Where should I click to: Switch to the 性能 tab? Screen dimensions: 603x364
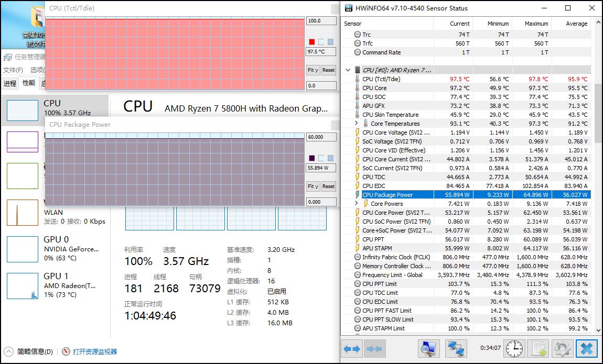pyautogui.click(x=29, y=83)
